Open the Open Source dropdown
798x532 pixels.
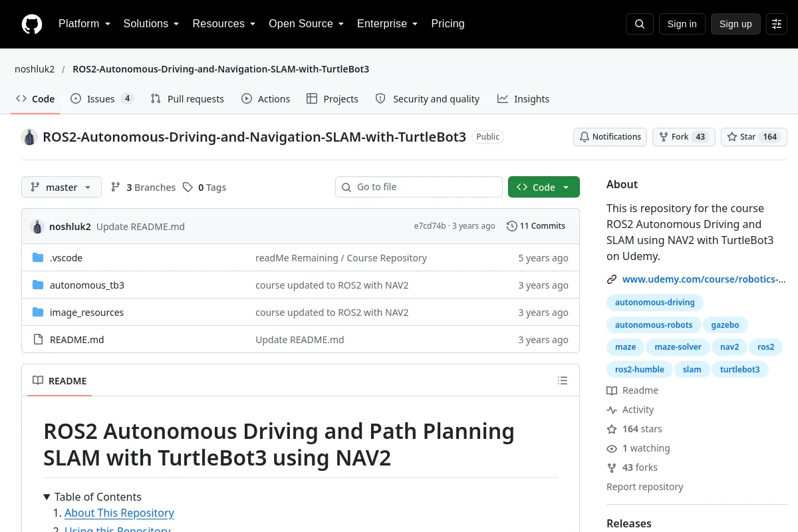point(306,24)
